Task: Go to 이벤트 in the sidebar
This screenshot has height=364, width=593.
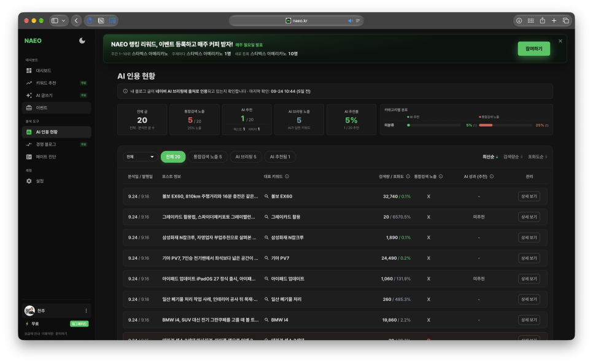Action: coord(56,107)
